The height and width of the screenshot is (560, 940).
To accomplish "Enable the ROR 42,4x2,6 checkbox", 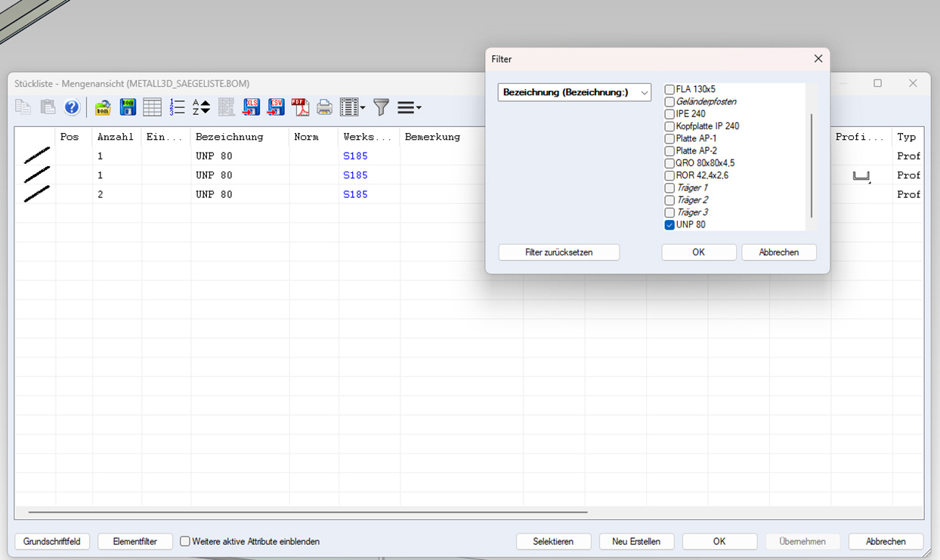I will 669,175.
